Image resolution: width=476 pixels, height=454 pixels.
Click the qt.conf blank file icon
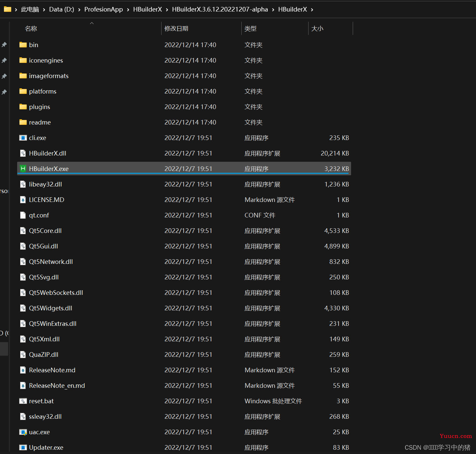tap(23, 215)
